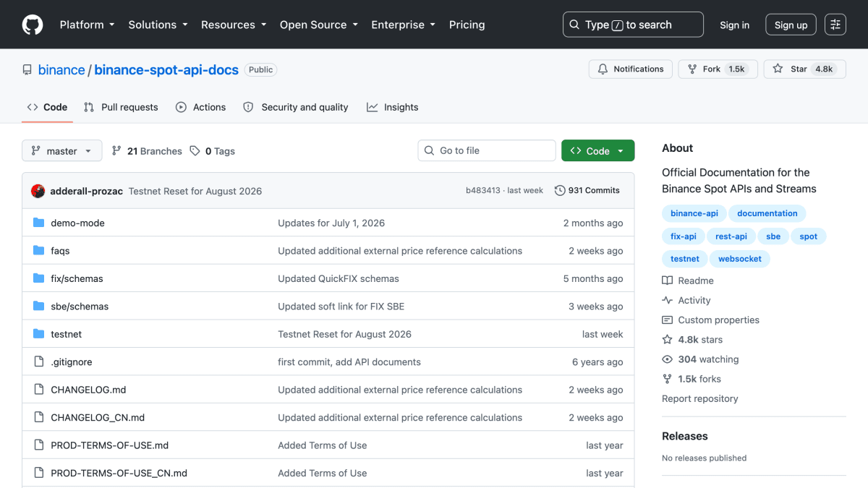
Task: View the 0 Tags
Action: [213, 151]
